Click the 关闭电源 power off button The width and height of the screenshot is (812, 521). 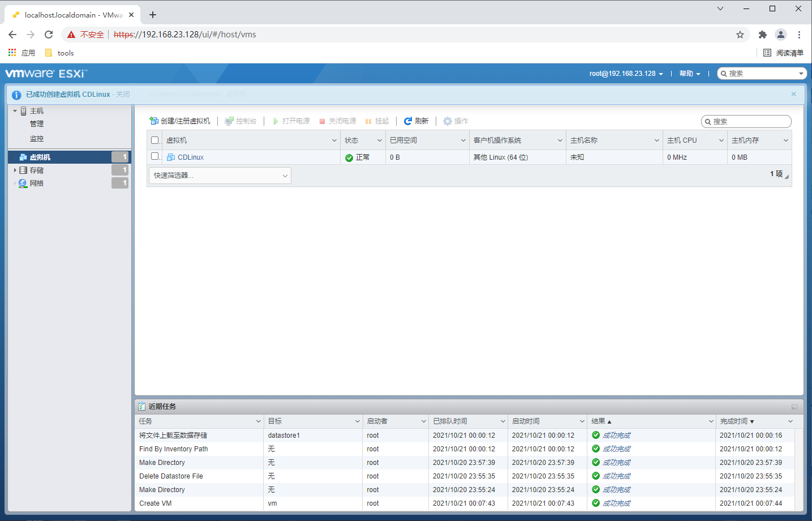[337, 121]
